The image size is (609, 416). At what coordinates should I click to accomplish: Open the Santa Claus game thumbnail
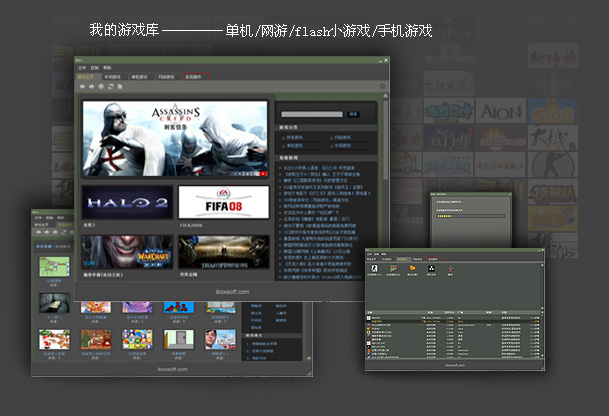[54, 339]
